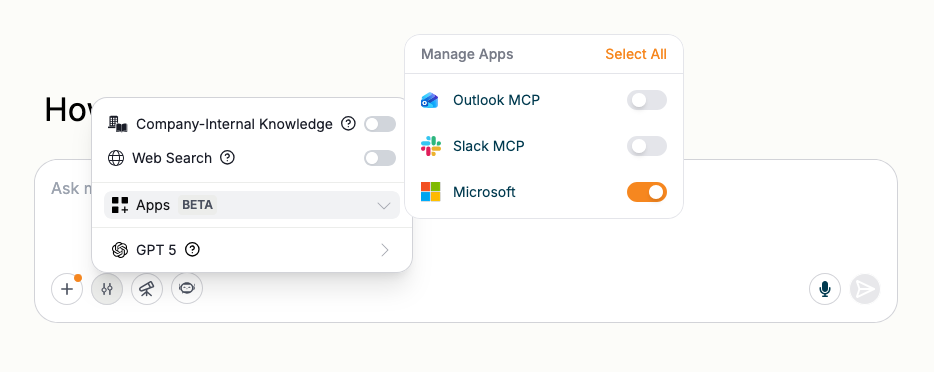934x372 pixels.
Task: Click the Outlook MCP app icon
Action: click(x=429, y=100)
